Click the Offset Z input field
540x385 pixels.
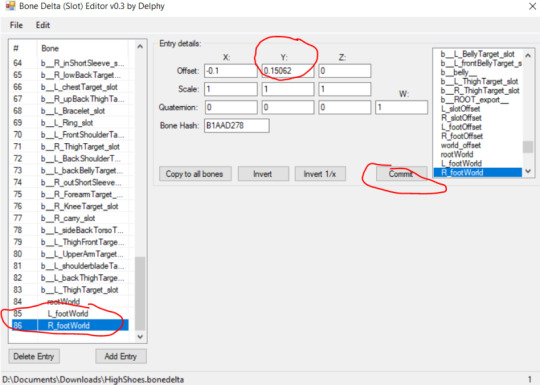coord(345,71)
